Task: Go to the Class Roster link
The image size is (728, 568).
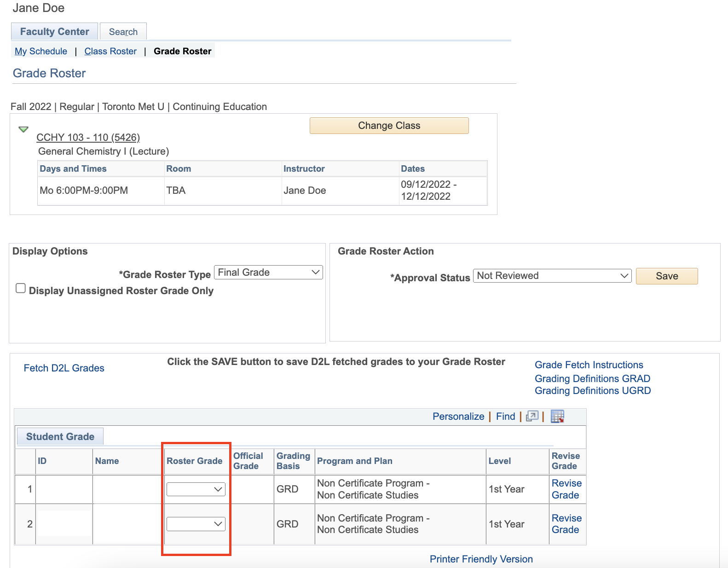Action: coord(110,51)
